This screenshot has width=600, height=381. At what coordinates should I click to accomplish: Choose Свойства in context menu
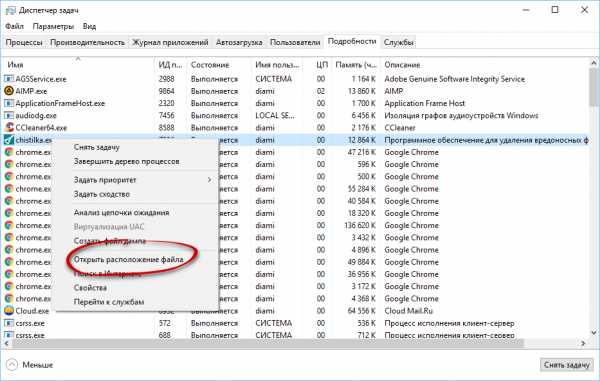(x=90, y=287)
